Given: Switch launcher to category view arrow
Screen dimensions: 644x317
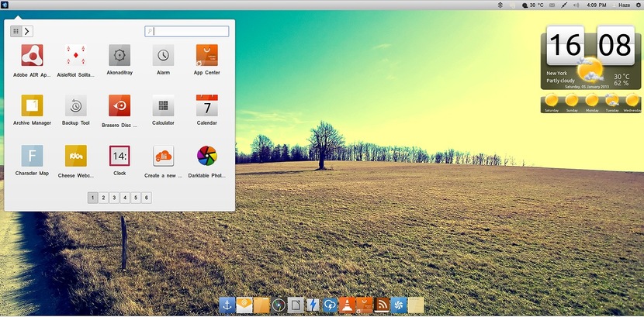Looking at the screenshot, I should [27, 31].
